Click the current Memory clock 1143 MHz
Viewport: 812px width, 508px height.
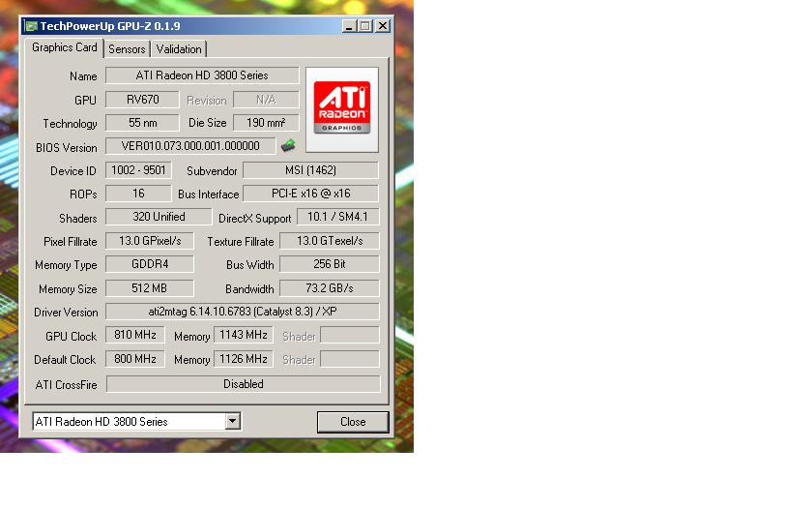pyautogui.click(x=244, y=335)
